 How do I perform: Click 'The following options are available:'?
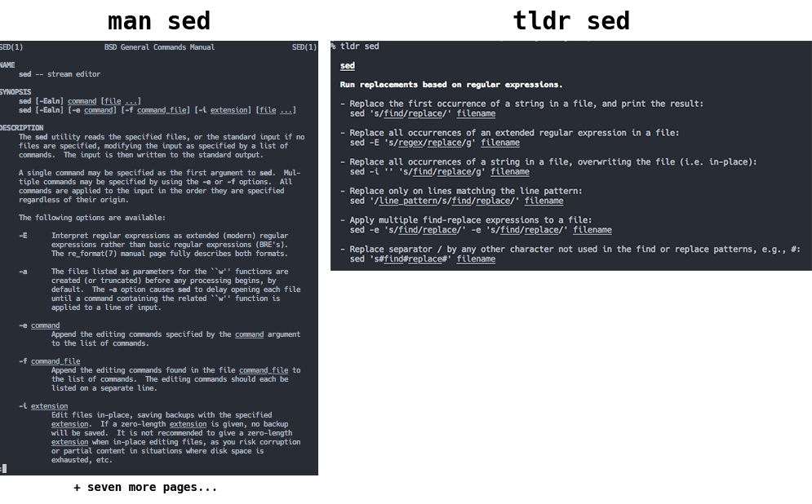[x=92, y=218]
